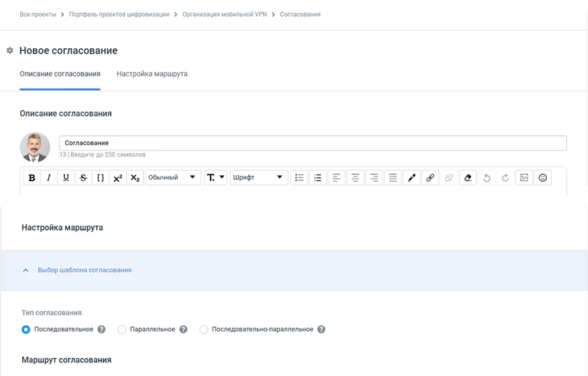Insert an image into the description
This screenshot has height=376, width=588.
(524, 178)
